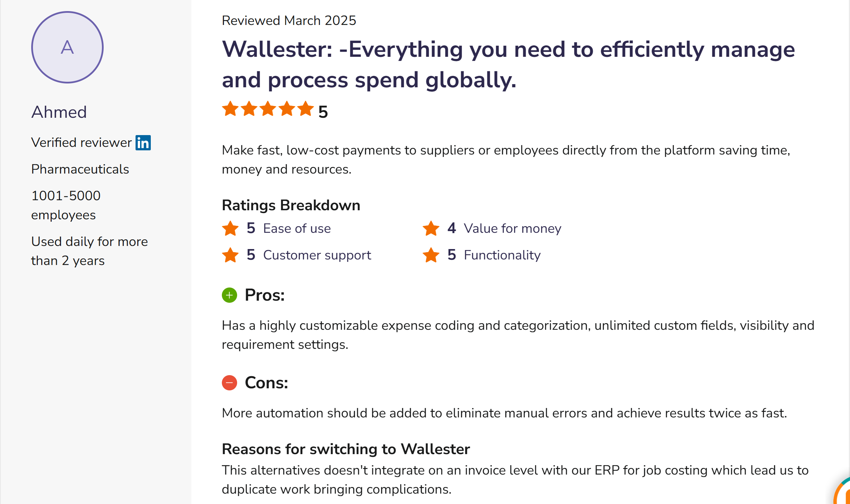Click the red minus Cons icon
850x504 pixels.
229,383
